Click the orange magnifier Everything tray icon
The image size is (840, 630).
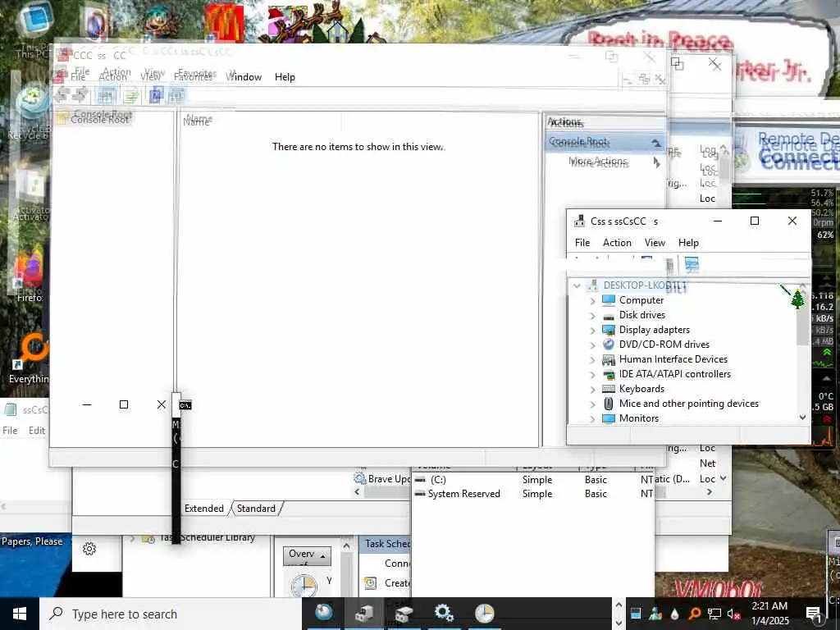(695, 614)
